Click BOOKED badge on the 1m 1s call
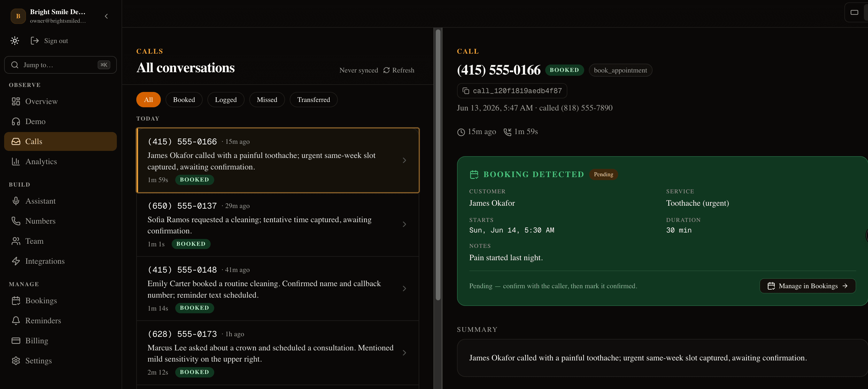This screenshot has height=389, width=868. click(191, 244)
